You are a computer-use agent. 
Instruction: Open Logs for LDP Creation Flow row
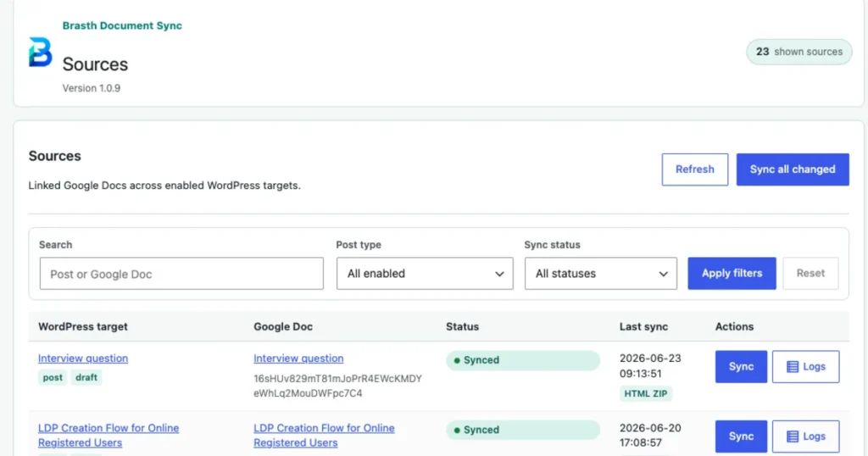point(805,436)
